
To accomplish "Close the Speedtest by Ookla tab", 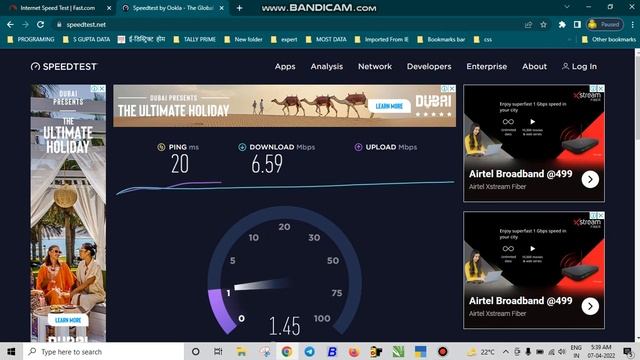I will click(222, 8).
